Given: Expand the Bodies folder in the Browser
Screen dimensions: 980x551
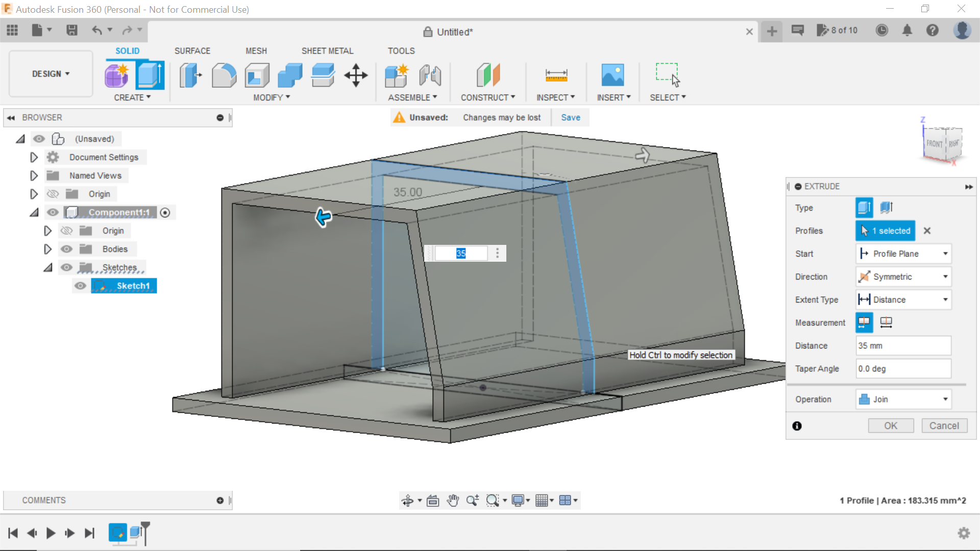Looking at the screenshot, I should [x=48, y=249].
